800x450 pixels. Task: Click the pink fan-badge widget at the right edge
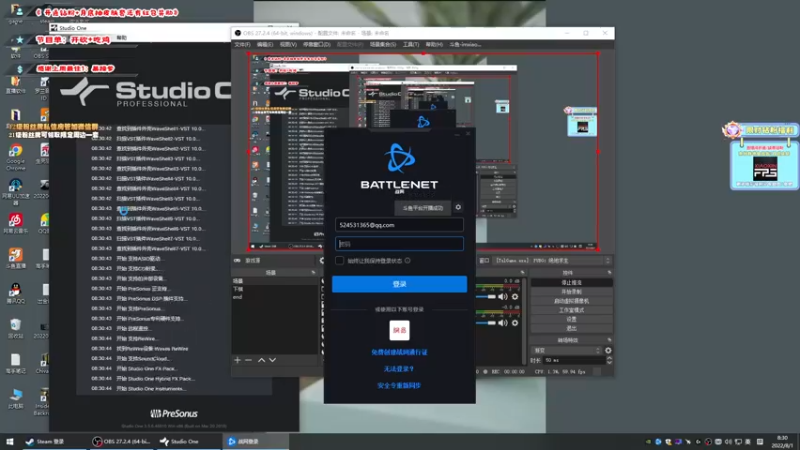point(761,157)
